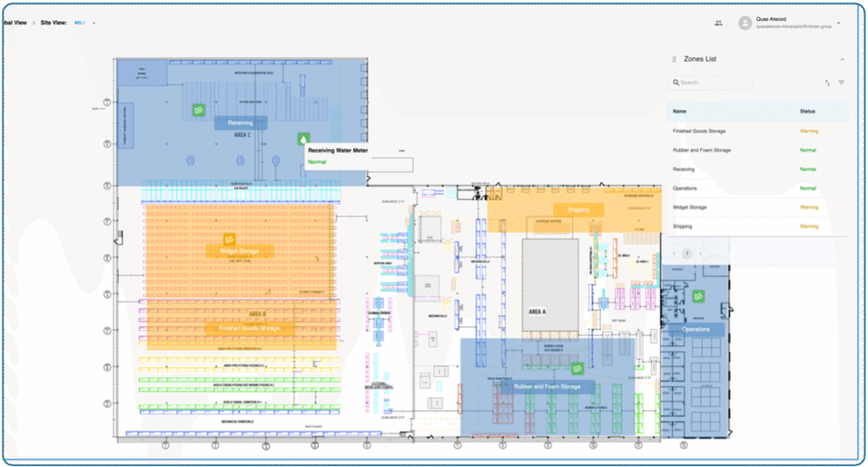868x467 pixels.
Task: Click the Receiving Water Meter droplet icon
Action: [303, 139]
